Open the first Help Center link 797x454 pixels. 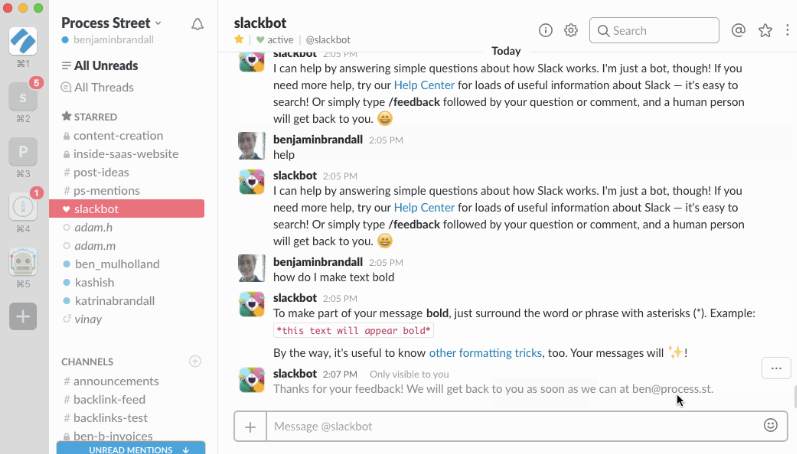(x=424, y=85)
